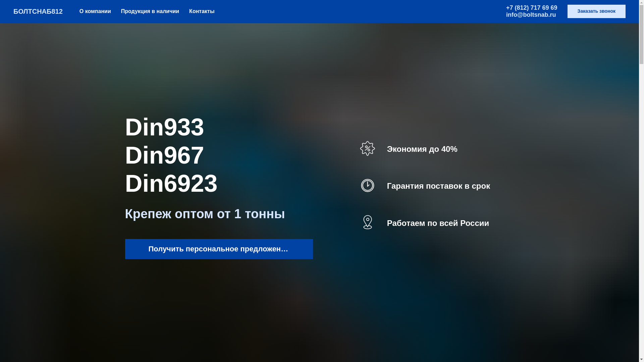Click the map pin location icon
This screenshot has height=362, width=644.
coord(368,222)
